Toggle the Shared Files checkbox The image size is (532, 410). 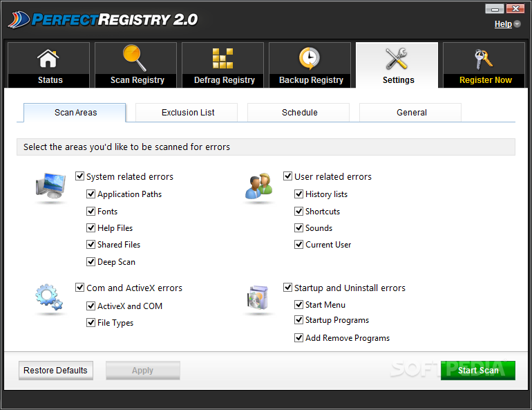[x=91, y=244]
